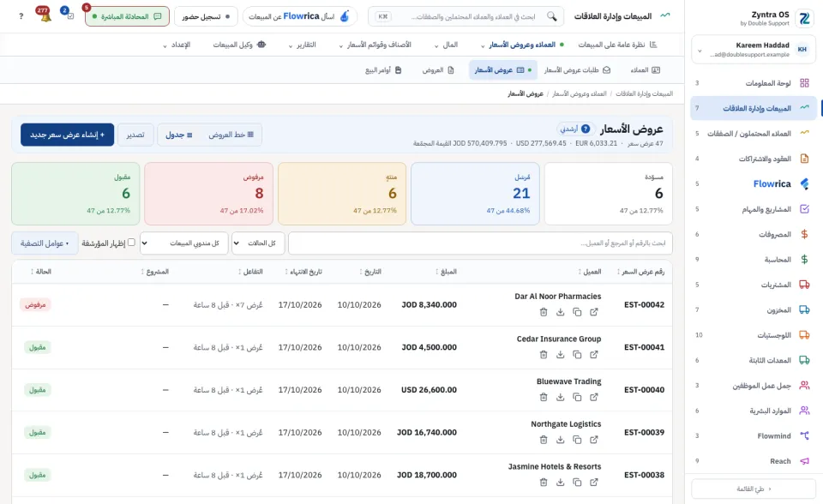Download estimate EST-00042 PDF icon
This screenshot has height=504, width=823.
click(x=560, y=312)
